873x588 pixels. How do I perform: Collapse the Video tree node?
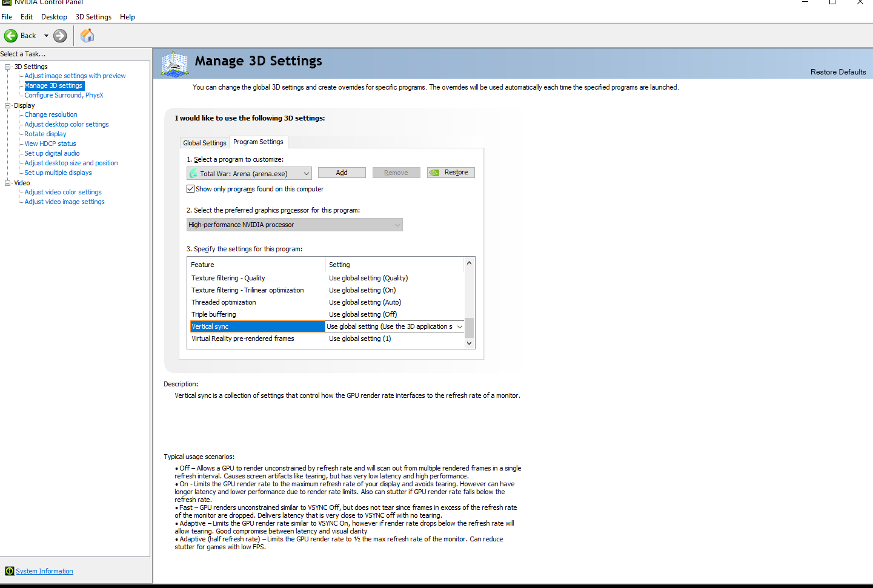tap(8, 183)
